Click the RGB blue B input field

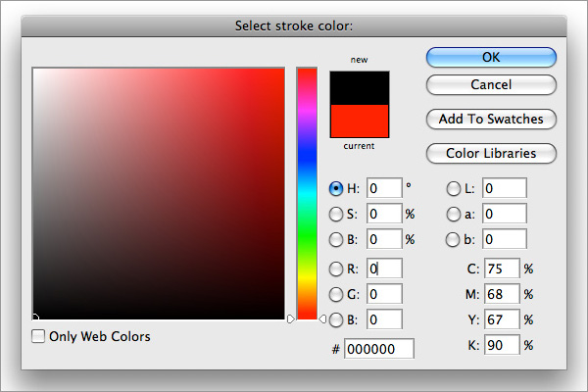(x=384, y=319)
